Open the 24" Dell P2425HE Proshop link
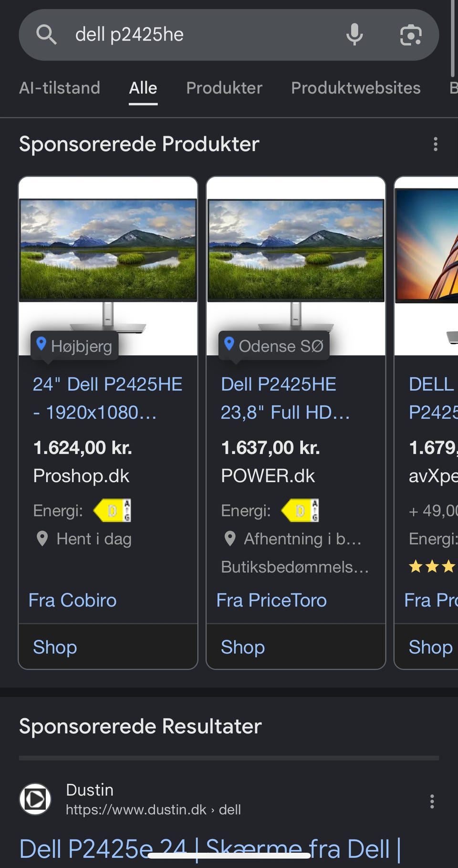The image size is (458, 868). pos(108,398)
